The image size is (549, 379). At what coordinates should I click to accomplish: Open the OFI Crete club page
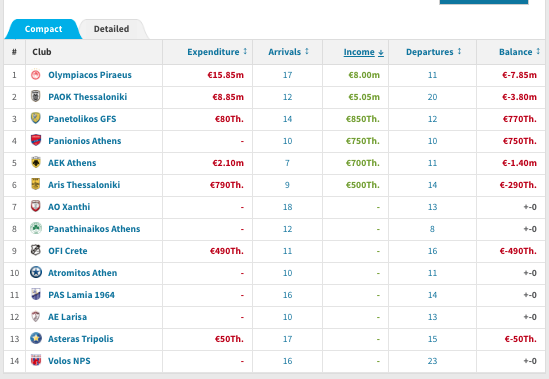(68, 251)
